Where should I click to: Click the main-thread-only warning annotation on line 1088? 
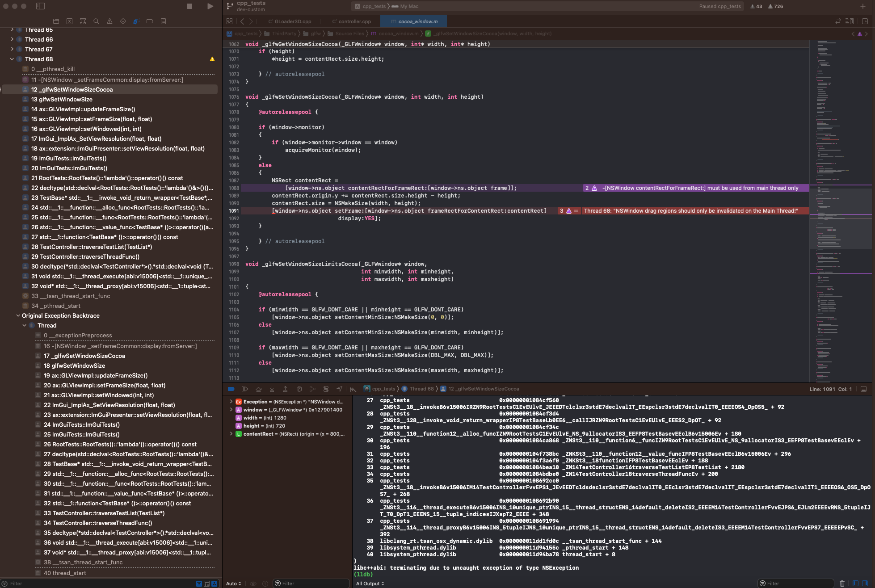click(700, 188)
